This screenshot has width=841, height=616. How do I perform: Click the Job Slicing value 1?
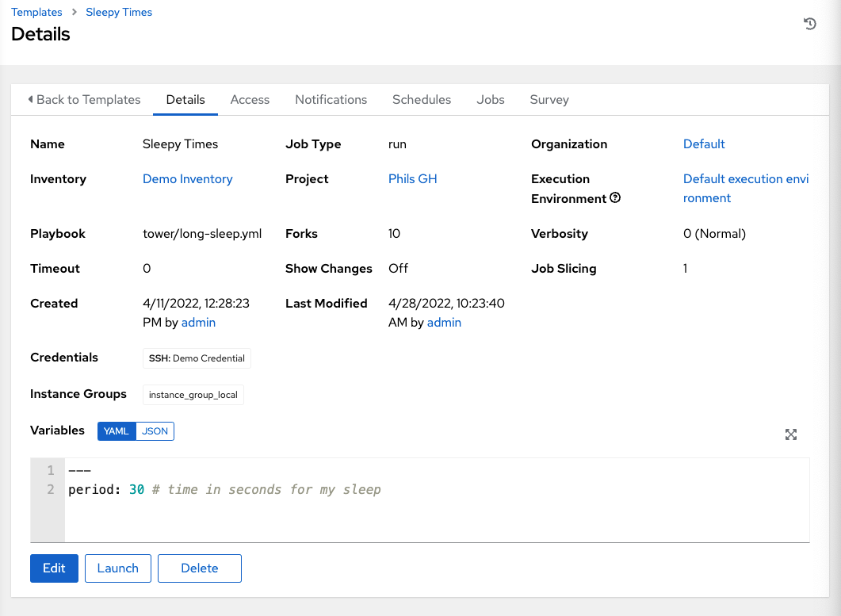tap(685, 268)
